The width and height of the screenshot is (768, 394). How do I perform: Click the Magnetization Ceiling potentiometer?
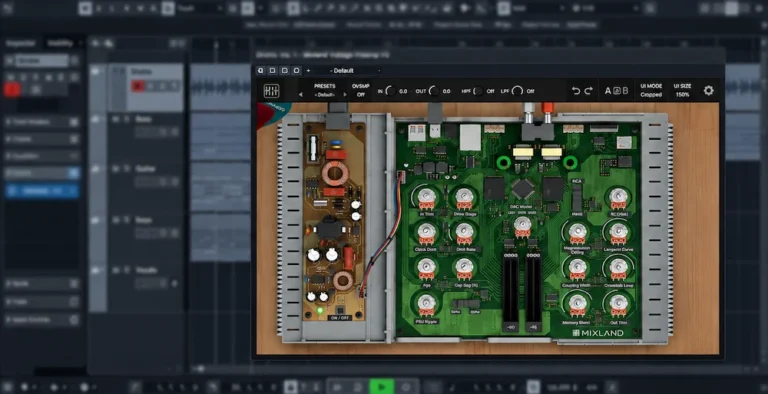577,231
